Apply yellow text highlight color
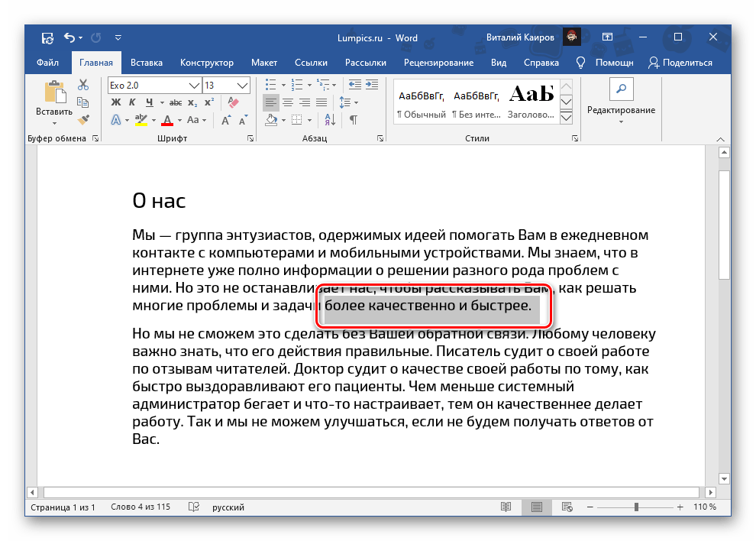This screenshot has width=756, height=541. point(141,120)
